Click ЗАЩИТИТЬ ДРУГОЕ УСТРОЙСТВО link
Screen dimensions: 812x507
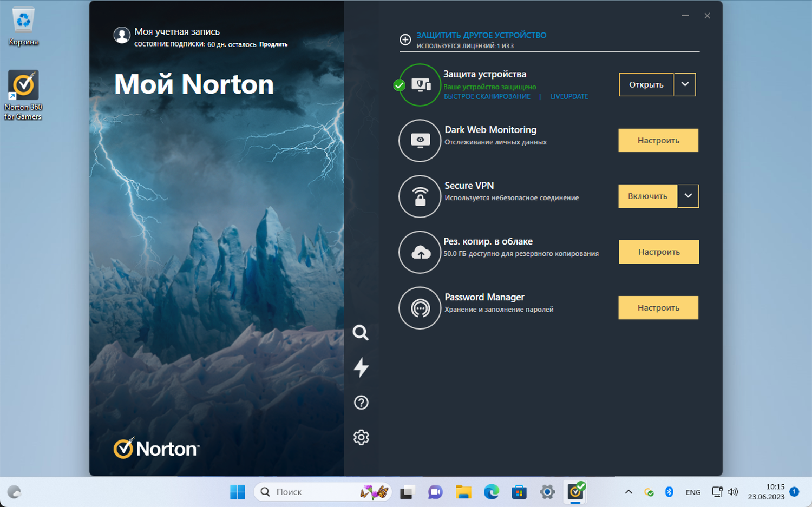click(481, 35)
